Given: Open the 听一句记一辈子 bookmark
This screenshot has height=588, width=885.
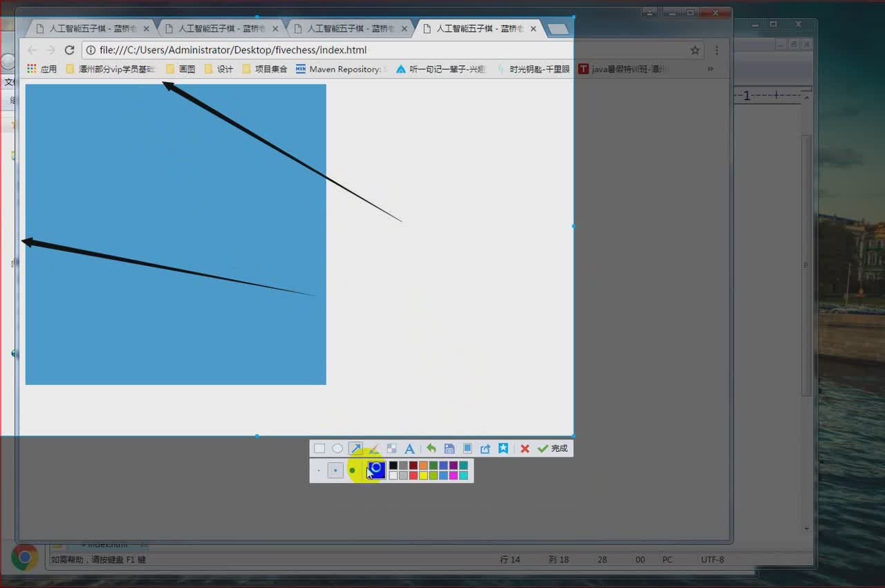Looking at the screenshot, I should (x=441, y=69).
